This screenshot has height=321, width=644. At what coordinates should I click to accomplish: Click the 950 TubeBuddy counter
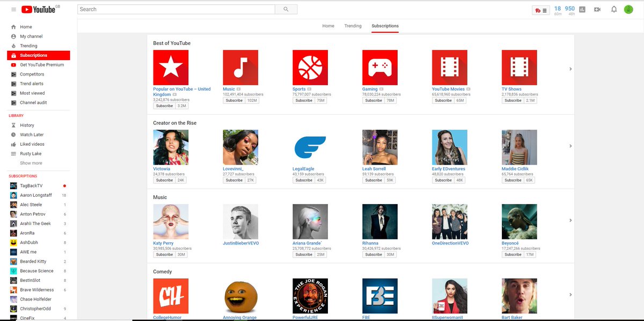click(570, 9)
